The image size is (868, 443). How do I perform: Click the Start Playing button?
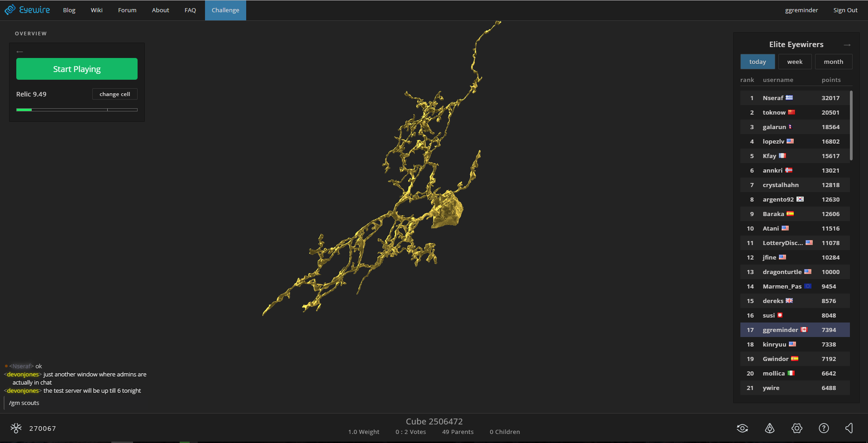coord(77,69)
